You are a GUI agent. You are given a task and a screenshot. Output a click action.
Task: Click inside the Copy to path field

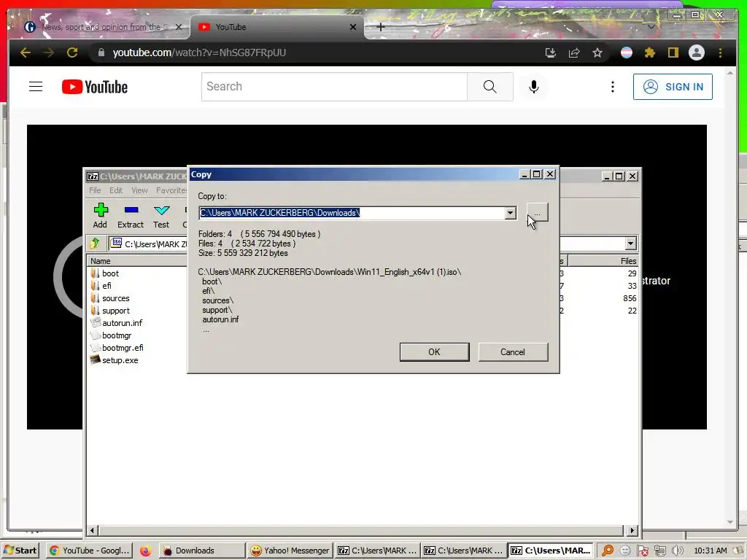[x=352, y=213]
